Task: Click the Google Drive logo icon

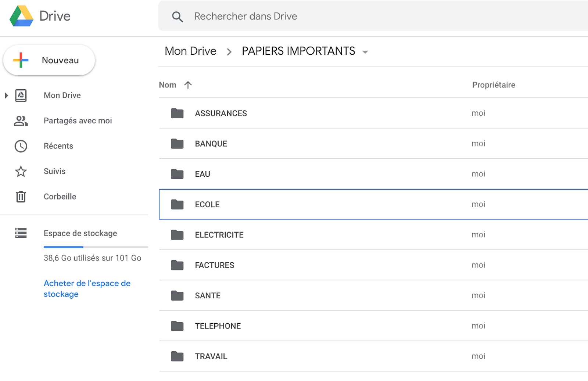Action: [x=21, y=16]
